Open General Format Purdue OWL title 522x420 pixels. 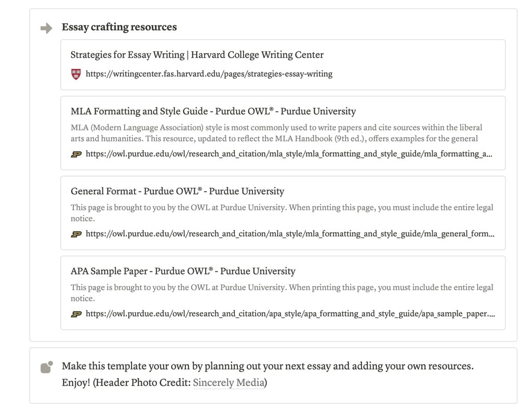point(177,191)
